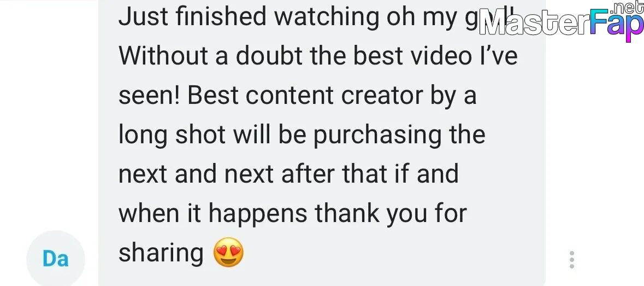Click the MasterFap watermark logo
This screenshot has width=644, height=286.
(x=561, y=21)
